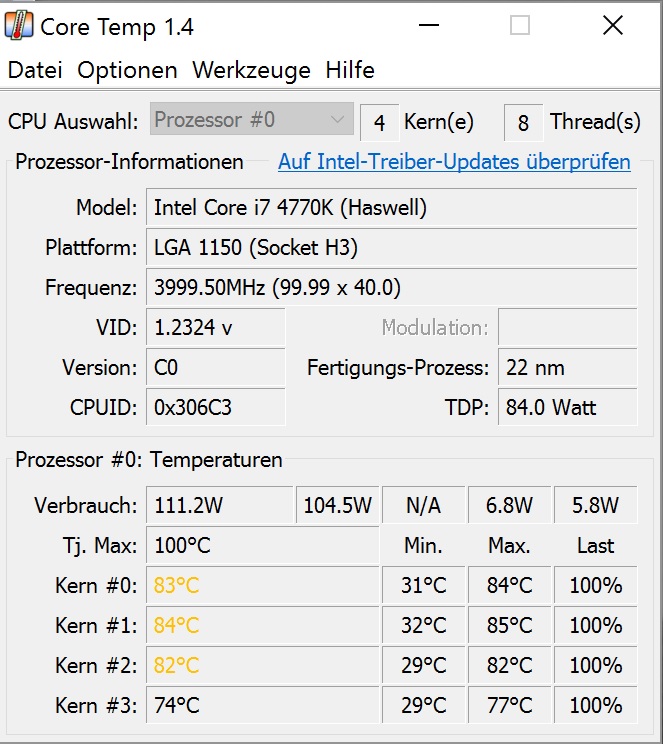The width and height of the screenshot is (663, 744).
Task: Select the Frequenz value 3999.50MHz
Action: pyautogui.click(x=392, y=288)
